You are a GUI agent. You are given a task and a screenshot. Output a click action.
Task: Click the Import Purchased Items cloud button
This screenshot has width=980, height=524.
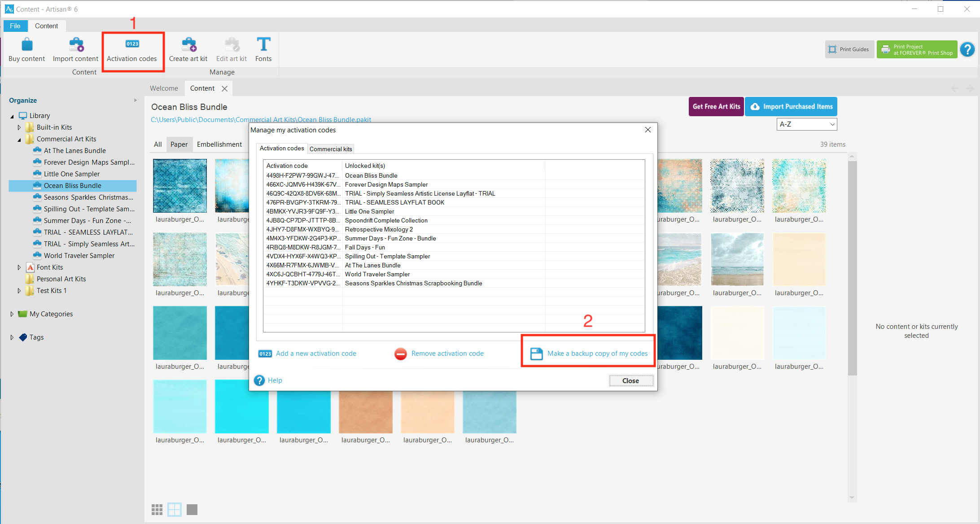[x=791, y=107]
